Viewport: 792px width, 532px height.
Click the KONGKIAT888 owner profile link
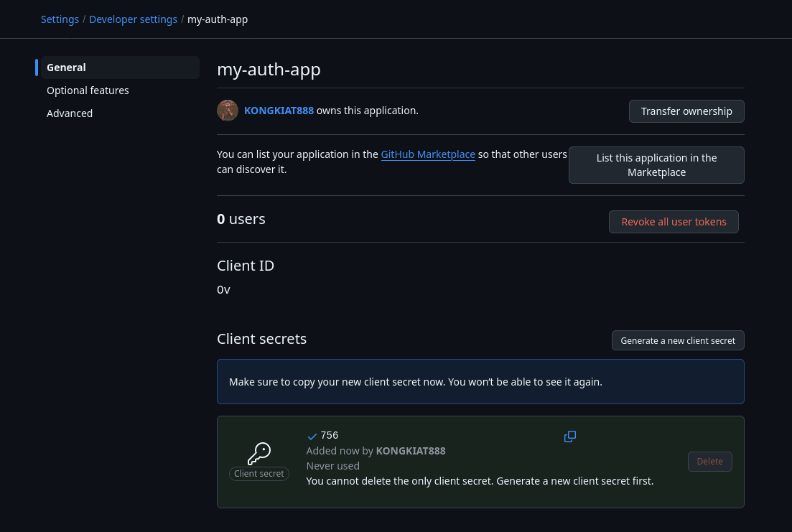[279, 110]
